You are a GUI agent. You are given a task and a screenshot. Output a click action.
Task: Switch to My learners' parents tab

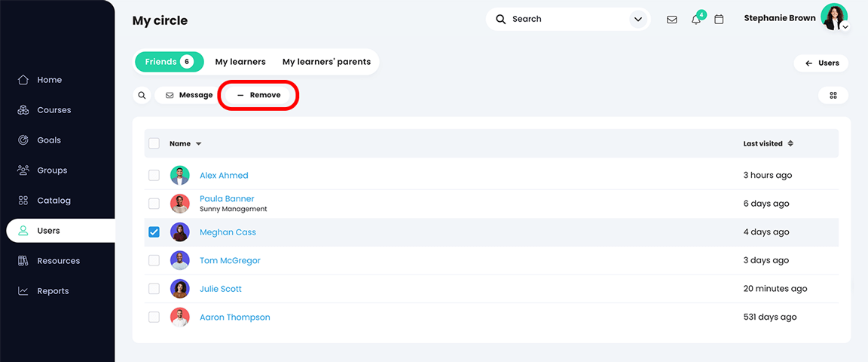[326, 62]
